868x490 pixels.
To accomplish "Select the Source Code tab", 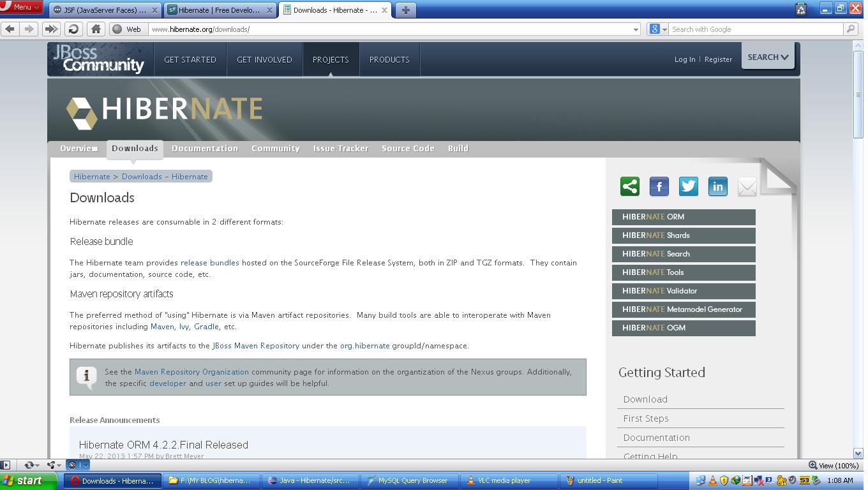I will 408,148.
